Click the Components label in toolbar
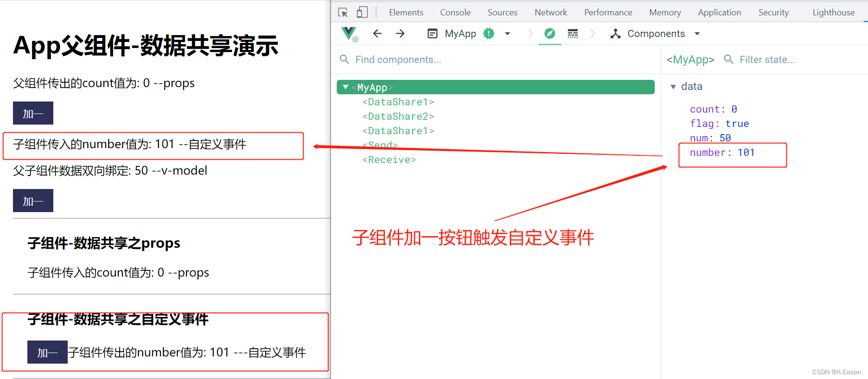The width and height of the screenshot is (868, 379). click(656, 34)
